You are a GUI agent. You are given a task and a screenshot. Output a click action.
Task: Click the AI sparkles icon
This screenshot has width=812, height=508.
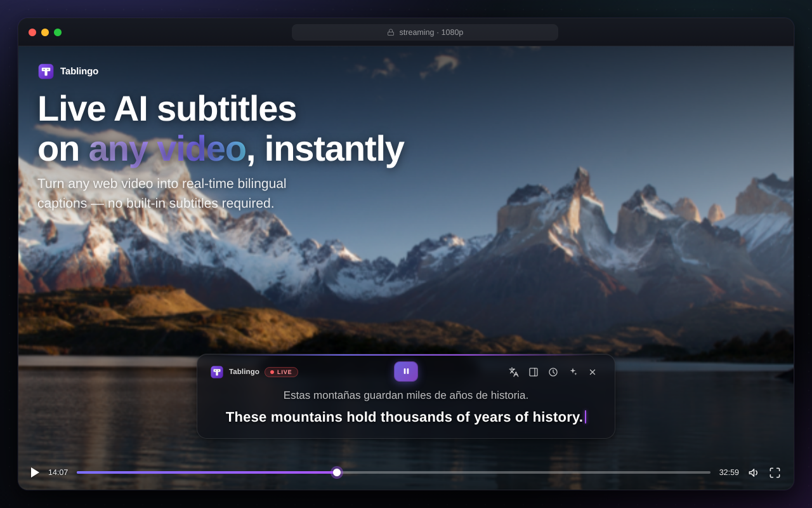click(573, 372)
